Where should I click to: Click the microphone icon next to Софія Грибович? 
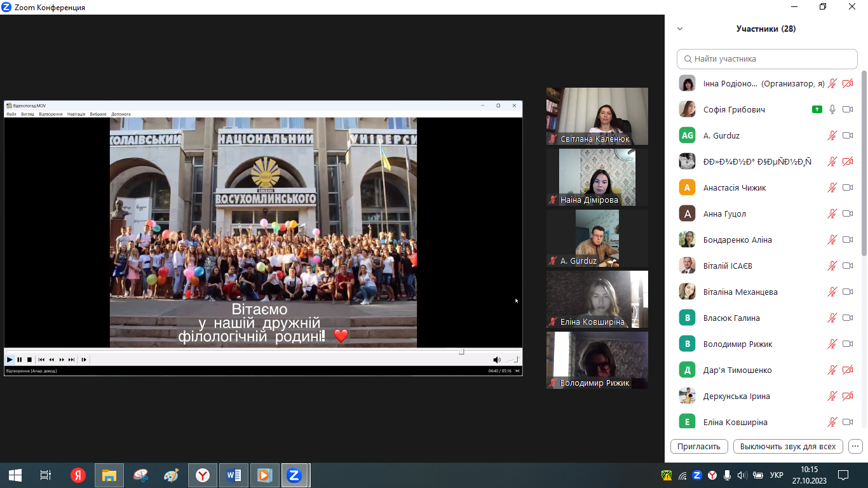pos(832,109)
